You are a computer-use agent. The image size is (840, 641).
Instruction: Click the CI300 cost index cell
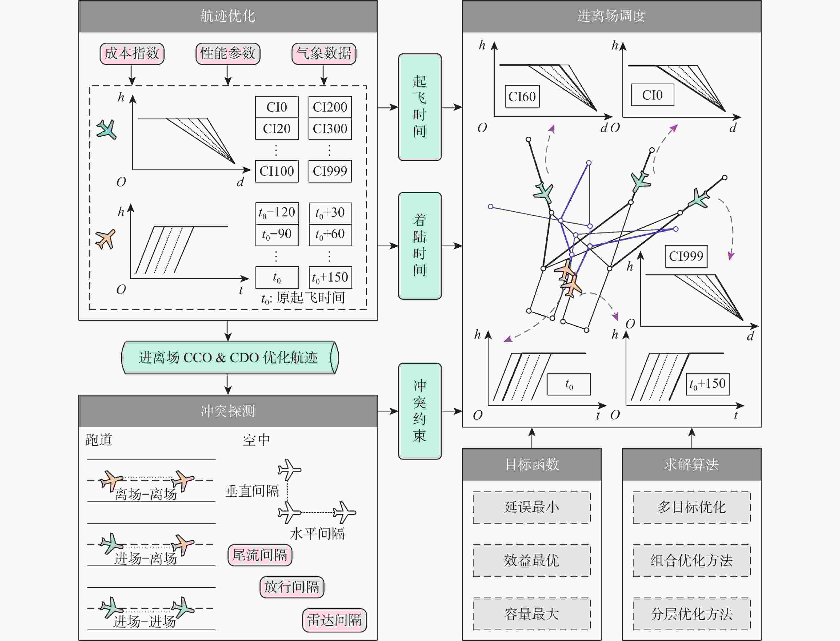[330, 129]
